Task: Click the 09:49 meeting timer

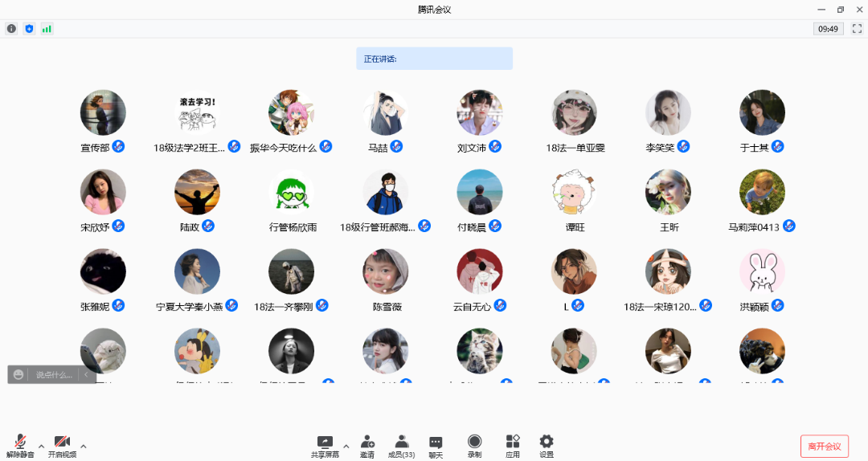Action: click(x=828, y=29)
